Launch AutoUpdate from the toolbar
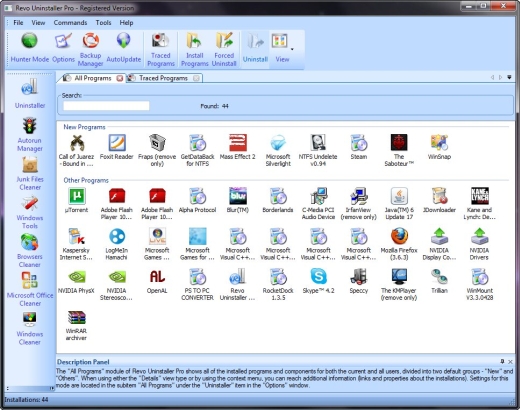 click(123, 48)
